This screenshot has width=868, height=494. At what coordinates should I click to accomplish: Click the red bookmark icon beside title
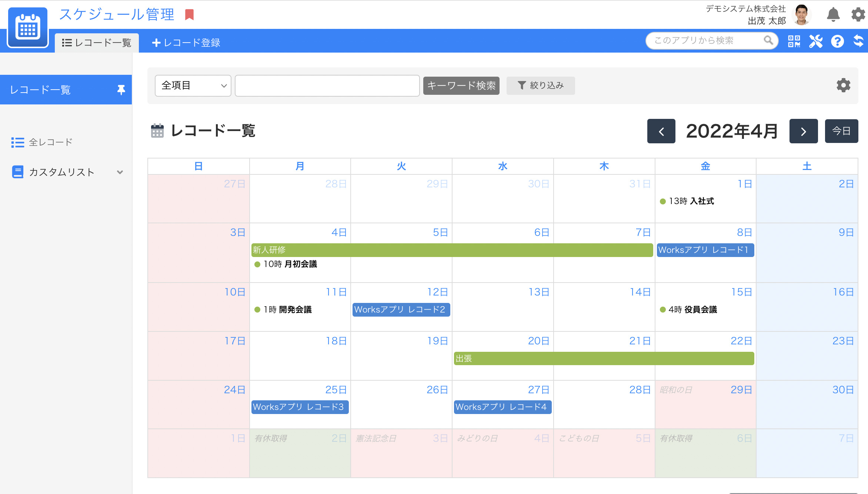click(x=189, y=15)
